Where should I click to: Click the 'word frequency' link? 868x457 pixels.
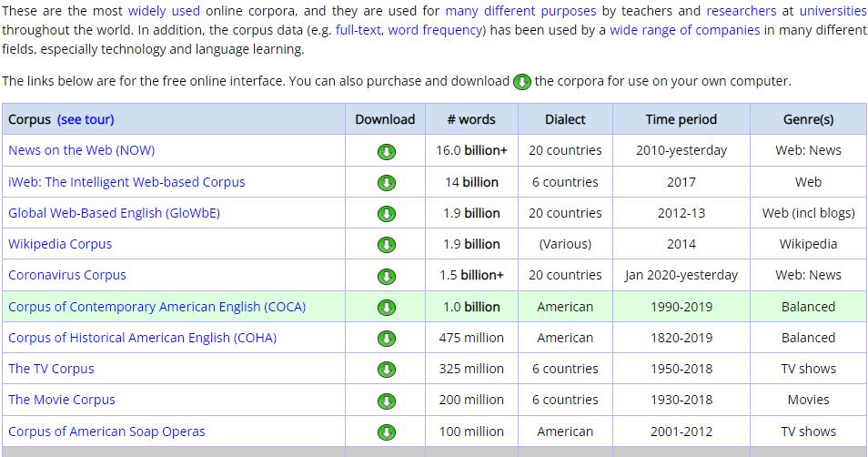point(446,29)
